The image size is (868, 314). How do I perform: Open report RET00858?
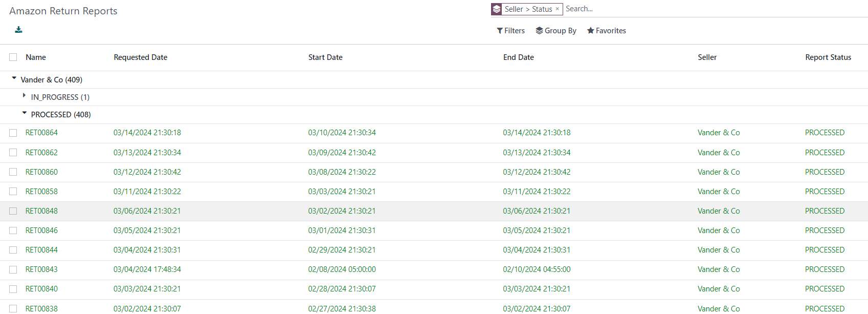point(41,192)
